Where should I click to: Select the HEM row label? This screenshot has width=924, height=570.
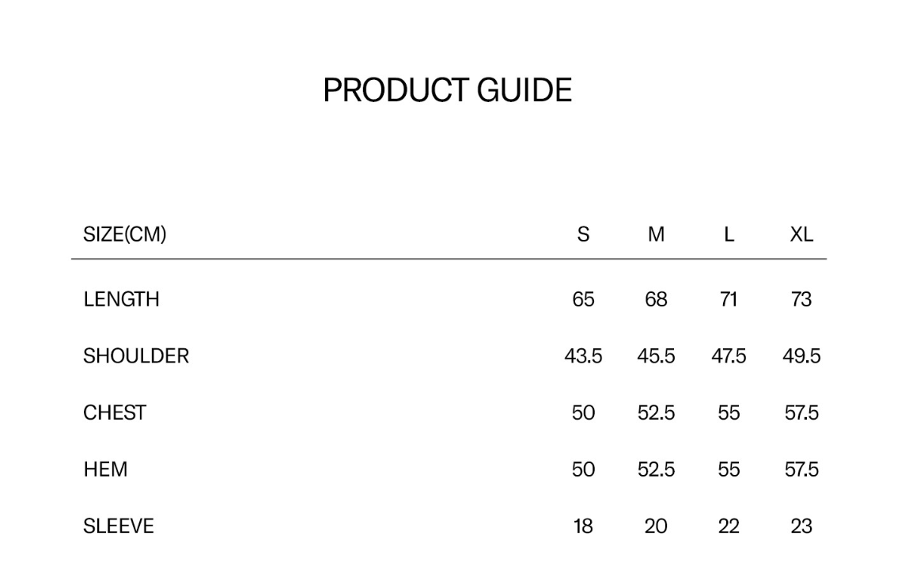tap(105, 469)
